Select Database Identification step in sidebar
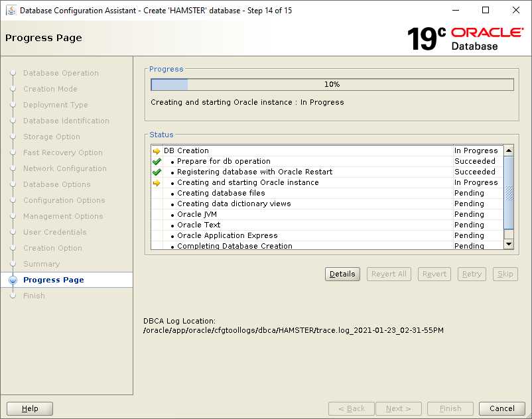Screen dimensions: 532x419 (x=66, y=121)
